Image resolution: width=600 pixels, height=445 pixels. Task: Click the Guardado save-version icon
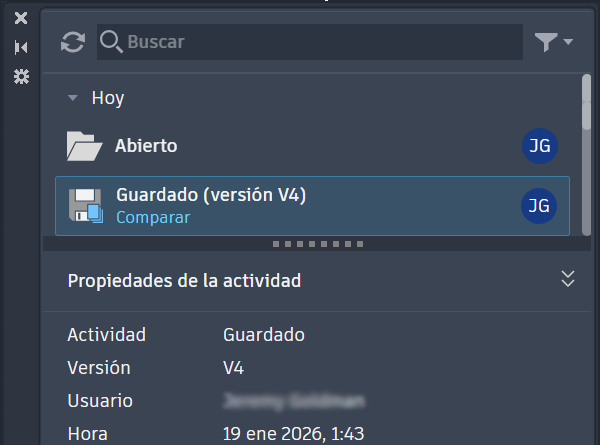(86, 206)
